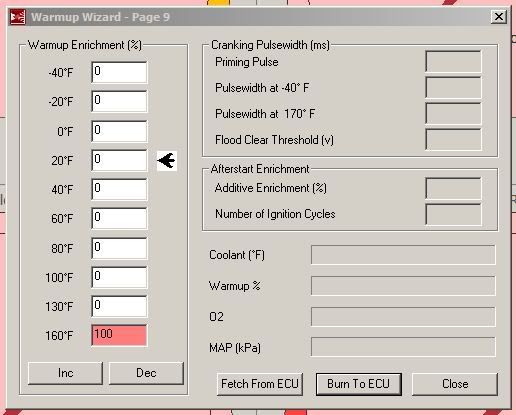Screen dimensions: 516x415
Task: Select the 0°F warmup enrichment field
Action: (x=119, y=131)
